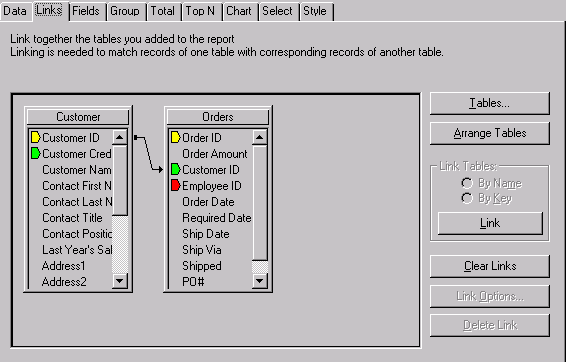Select the Contact Title field
566x362 pixels.
72,218
